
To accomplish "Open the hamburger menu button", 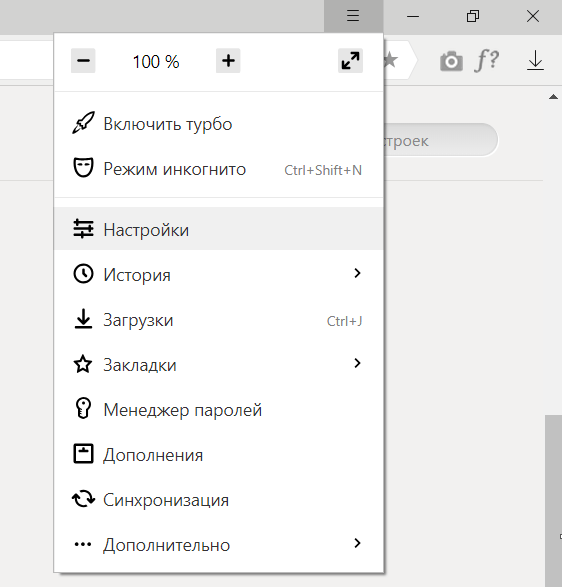I will pyautogui.click(x=353, y=16).
